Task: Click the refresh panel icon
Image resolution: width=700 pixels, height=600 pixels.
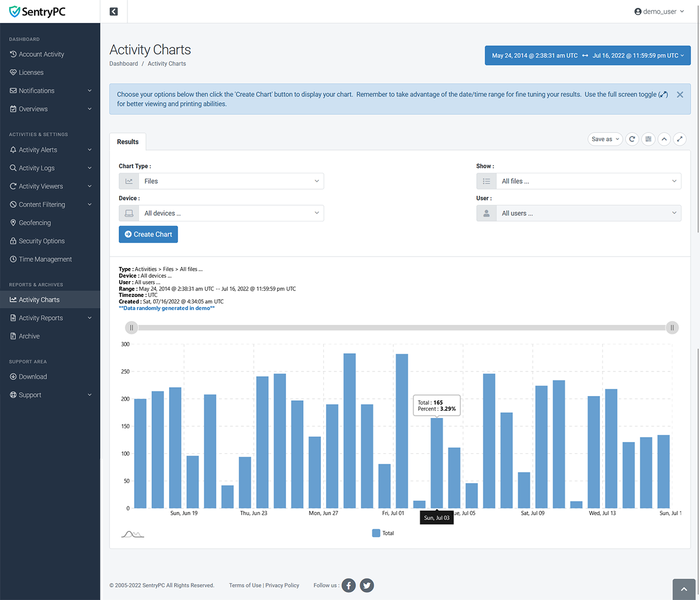Action: [632, 139]
